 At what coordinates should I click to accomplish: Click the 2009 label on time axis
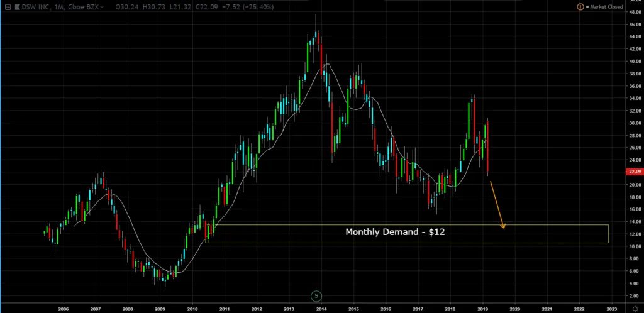(x=160, y=309)
